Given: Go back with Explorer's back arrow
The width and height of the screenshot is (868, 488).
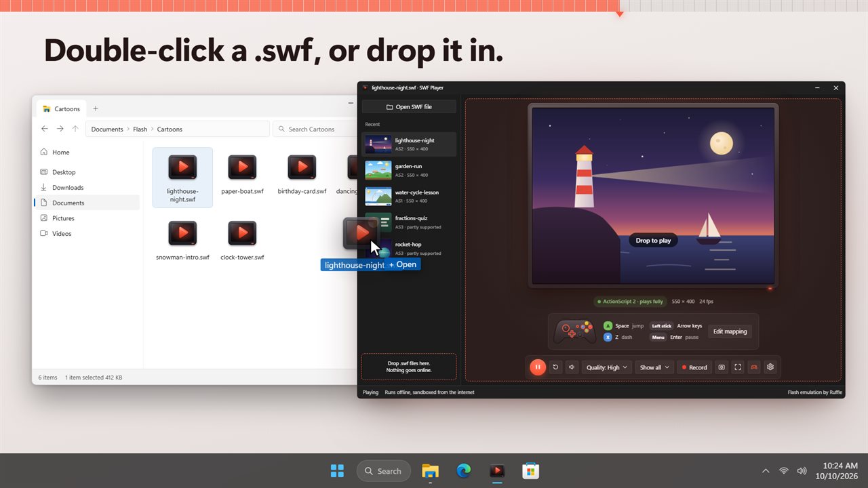Looking at the screenshot, I should (45, 129).
